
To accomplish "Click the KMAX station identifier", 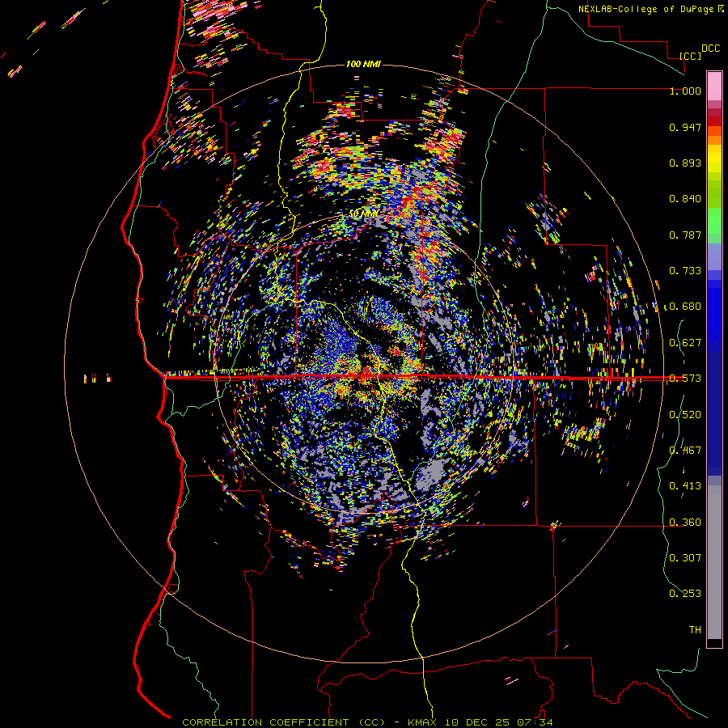I will pyautogui.click(x=422, y=722).
